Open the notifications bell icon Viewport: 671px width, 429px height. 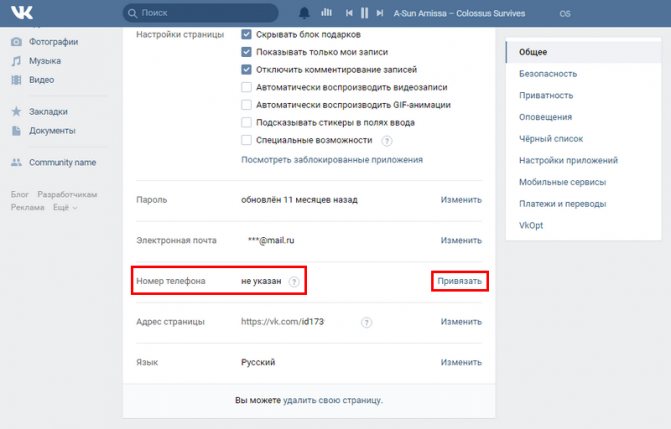[304, 13]
